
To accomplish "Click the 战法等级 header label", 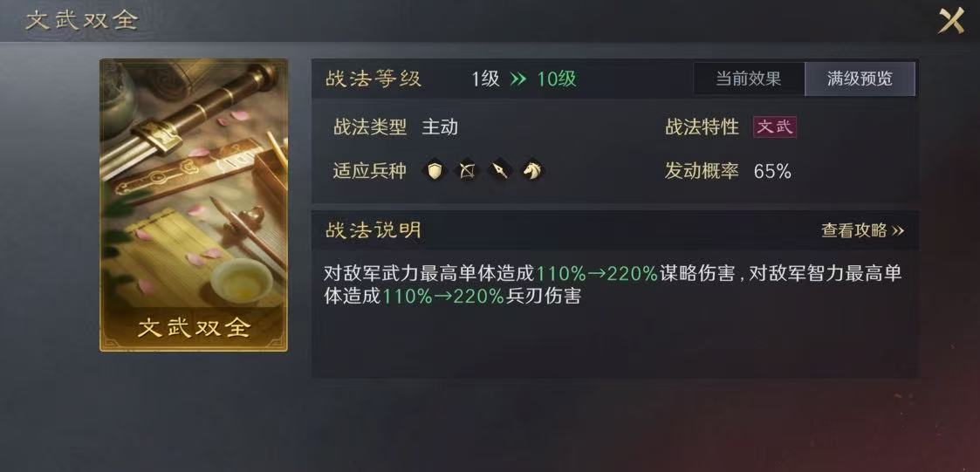I will click(373, 79).
